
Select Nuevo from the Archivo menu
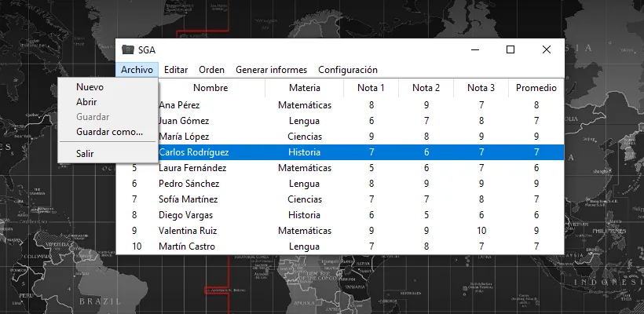(90, 87)
